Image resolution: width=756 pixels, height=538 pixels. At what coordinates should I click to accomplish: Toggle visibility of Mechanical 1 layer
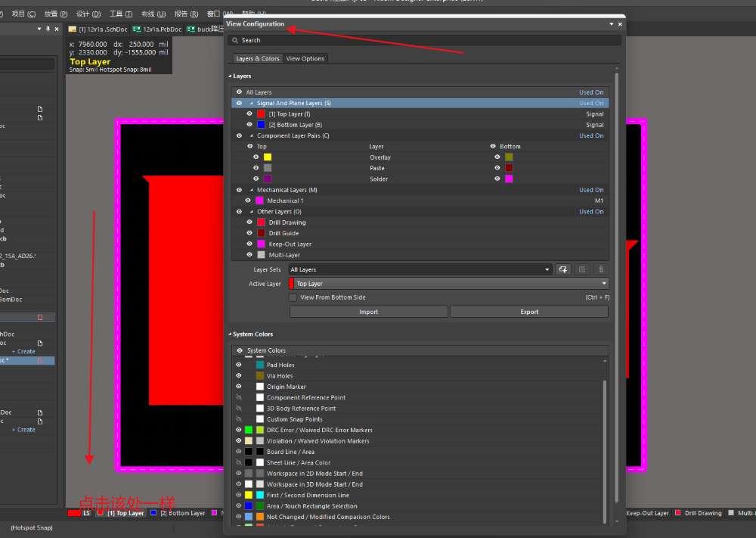[248, 201]
